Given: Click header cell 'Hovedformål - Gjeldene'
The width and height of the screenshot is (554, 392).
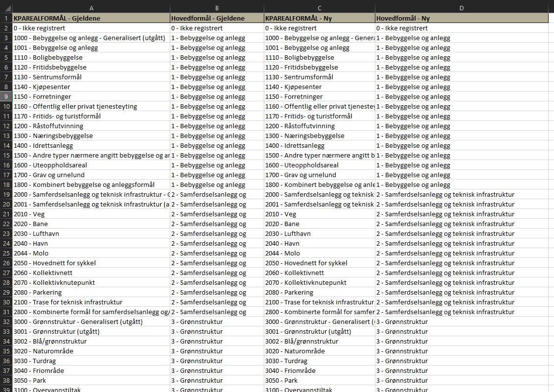Looking at the screenshot, I should click(217, 19).
